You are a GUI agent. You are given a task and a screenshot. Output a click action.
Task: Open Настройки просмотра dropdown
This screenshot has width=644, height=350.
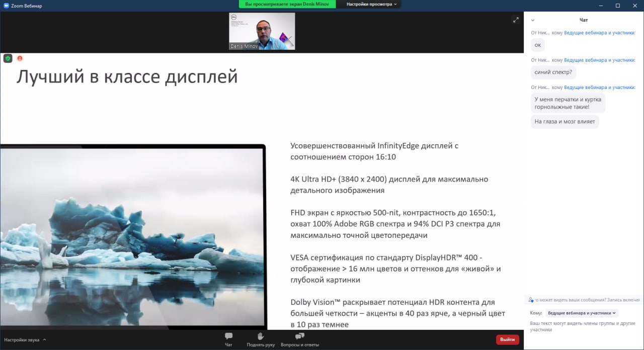point(372,4)
